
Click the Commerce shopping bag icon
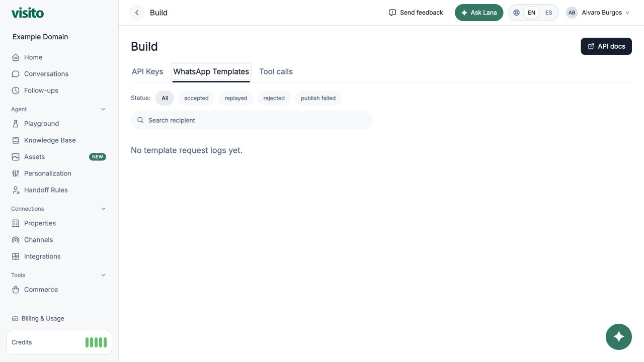[x=16, y=290]
